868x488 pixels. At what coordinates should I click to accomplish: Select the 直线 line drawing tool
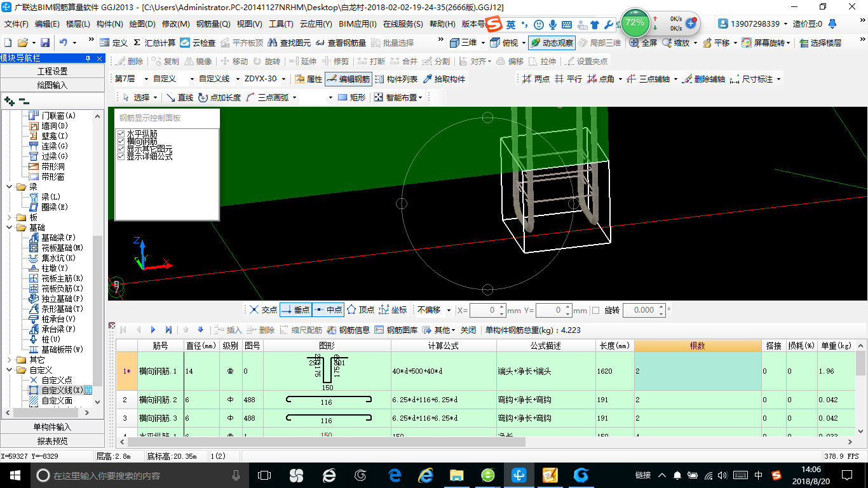click(x=179, y=97)
